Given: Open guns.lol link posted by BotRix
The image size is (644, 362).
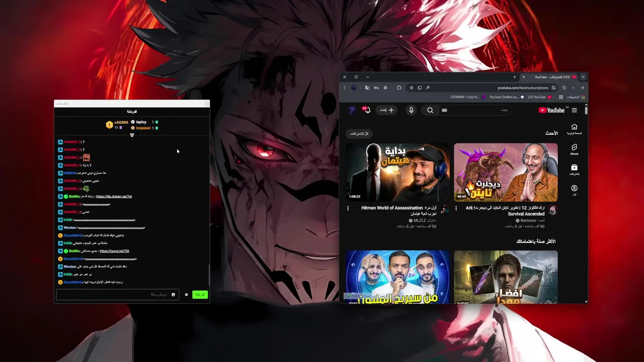Looking at the screenshot, I should [114, 251].
